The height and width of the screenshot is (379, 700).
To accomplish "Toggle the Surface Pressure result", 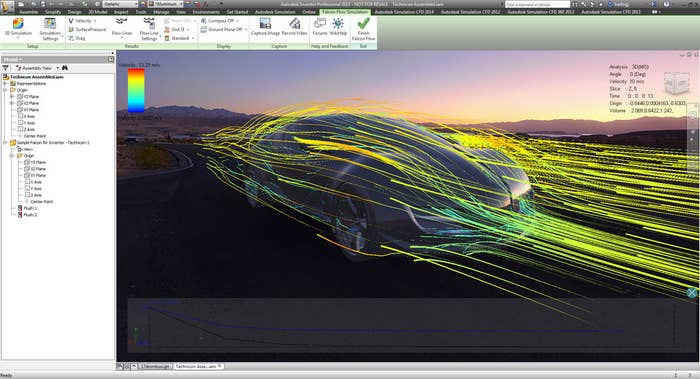I will (87, 29).
